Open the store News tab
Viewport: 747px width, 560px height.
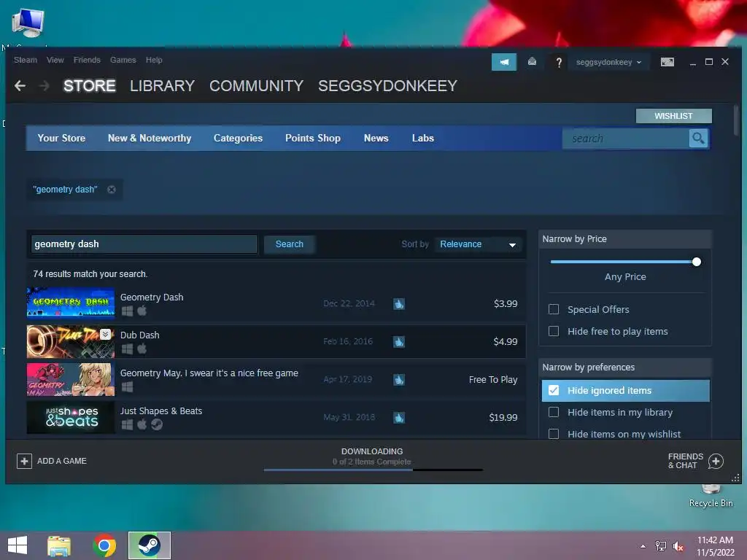(x=376, y=138)
